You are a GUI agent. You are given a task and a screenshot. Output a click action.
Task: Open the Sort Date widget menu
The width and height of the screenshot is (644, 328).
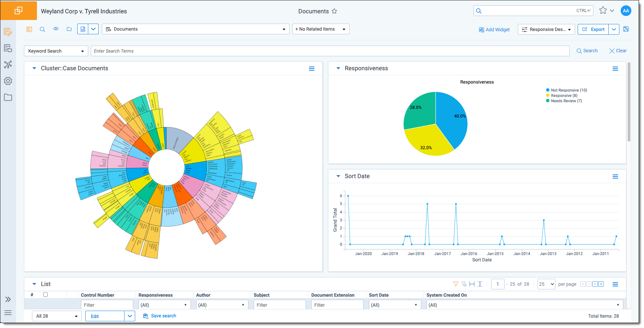click(615, 176)
